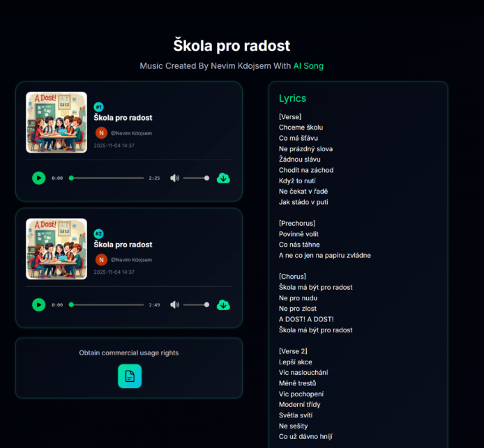Download the second track via cloud icon
The width and height of the screenshot is (484, 448).
[223, 304]
